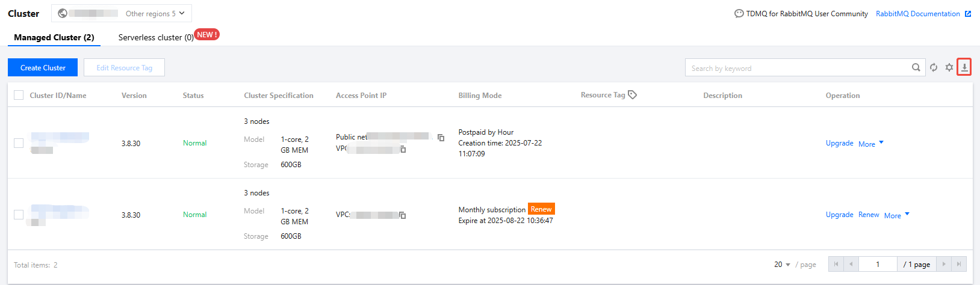Copy second cluster's VPC access address
The height and width of the screenshot is (285, 980).
coord(402,215)
